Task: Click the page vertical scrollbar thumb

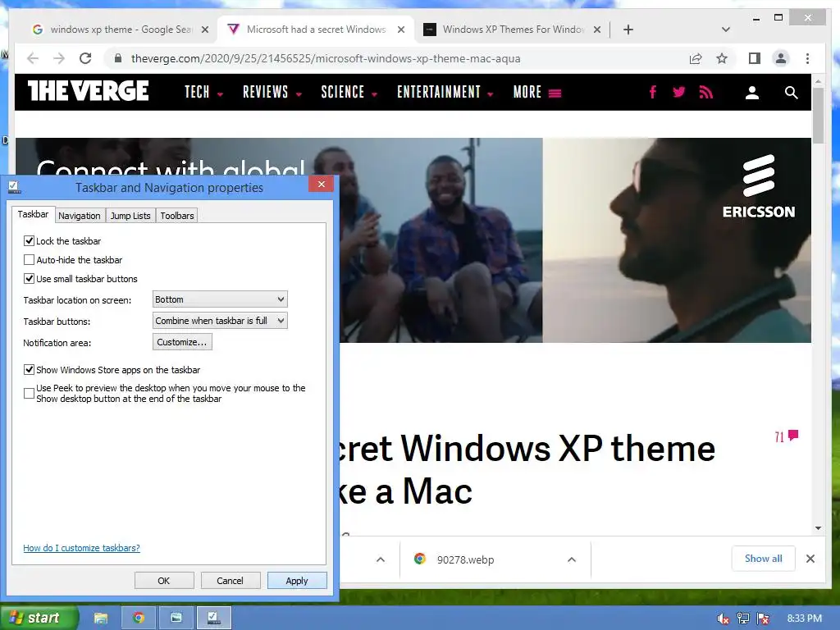Action: click(x=818, y=115)
